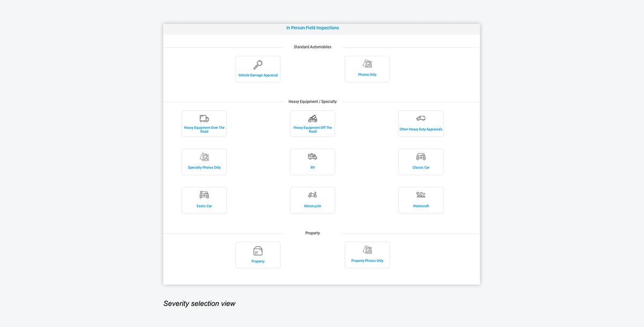Click the Property section heading
644x327 pixels.
(312, 233)
